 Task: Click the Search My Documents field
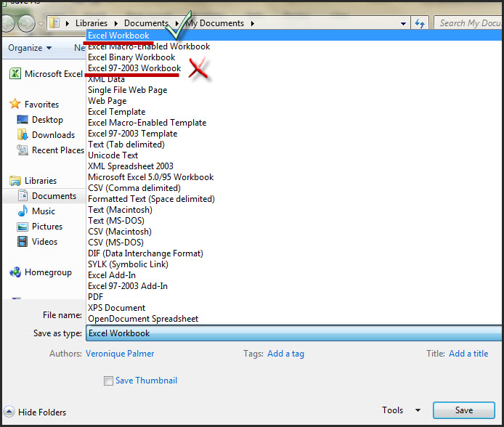468,23
